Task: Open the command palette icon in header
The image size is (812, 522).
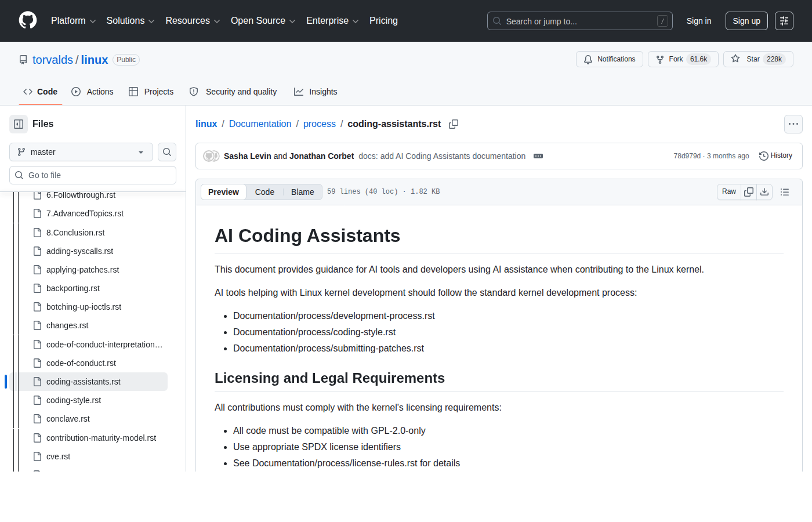Action: point(784,21)
